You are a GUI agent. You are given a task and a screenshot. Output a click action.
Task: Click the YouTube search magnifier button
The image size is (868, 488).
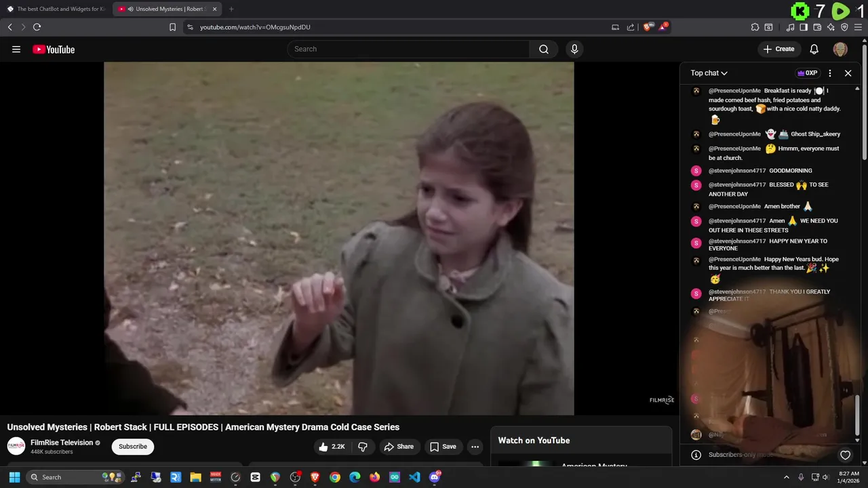click(x=544, y=49)
